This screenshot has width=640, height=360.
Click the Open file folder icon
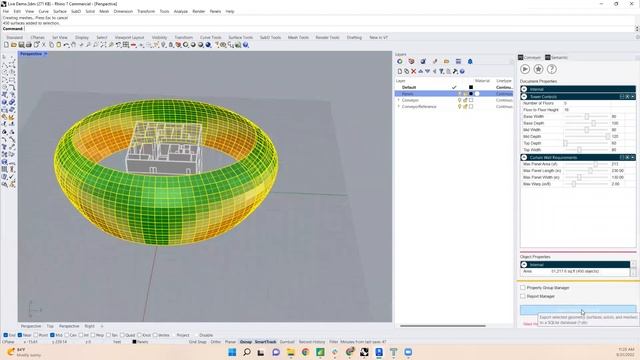click(x=13, y=45)
